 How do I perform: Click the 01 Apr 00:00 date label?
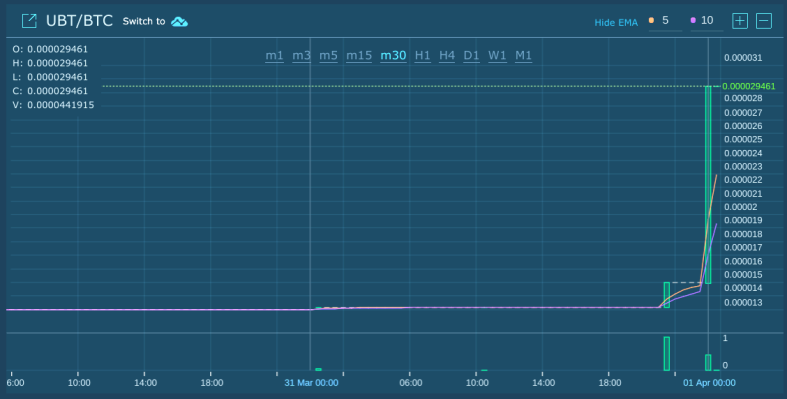tap(709, 383)
